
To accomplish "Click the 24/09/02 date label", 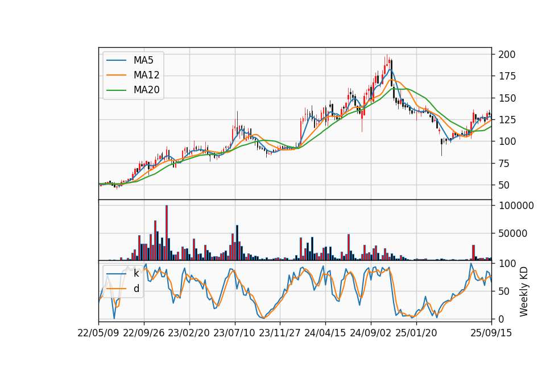I will (x=370, y=333).
